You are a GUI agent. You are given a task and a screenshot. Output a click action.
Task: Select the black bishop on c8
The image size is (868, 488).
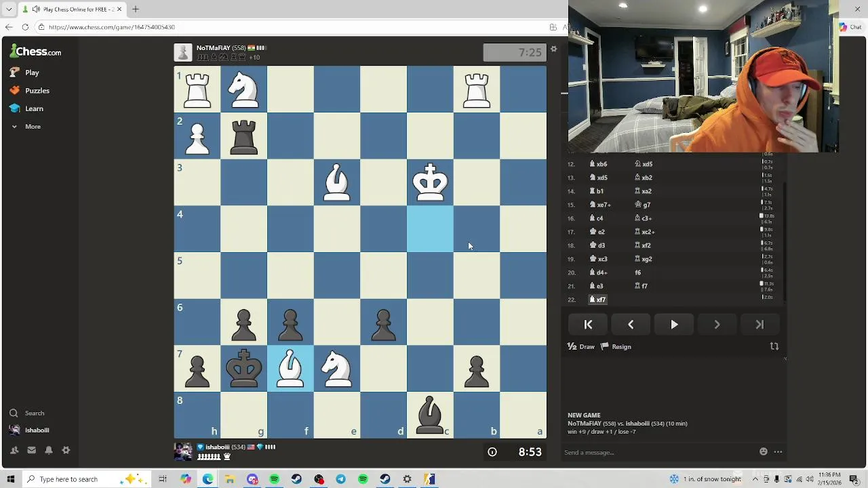(430, 415)
